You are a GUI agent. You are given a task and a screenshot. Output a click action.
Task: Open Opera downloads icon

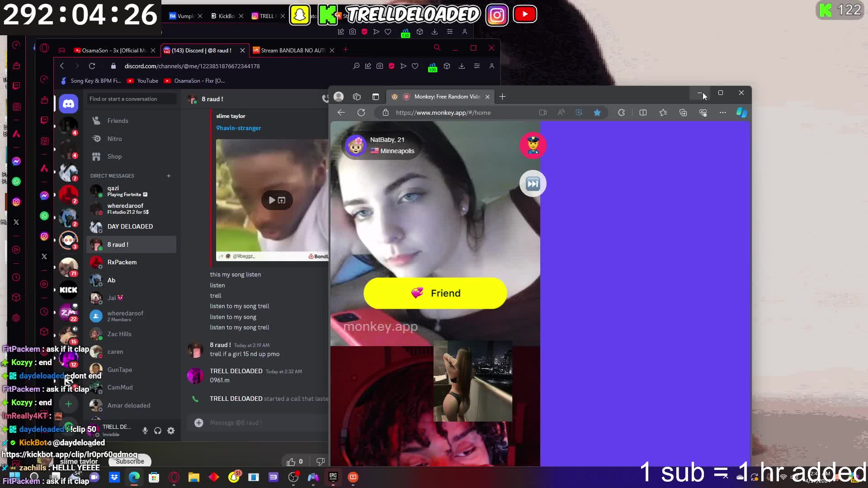click(462, 66)
